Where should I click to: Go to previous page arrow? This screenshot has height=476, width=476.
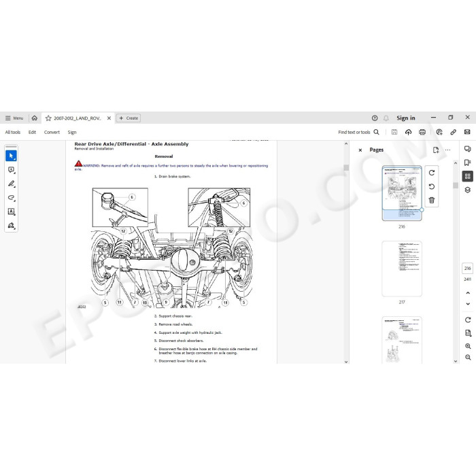468,293
